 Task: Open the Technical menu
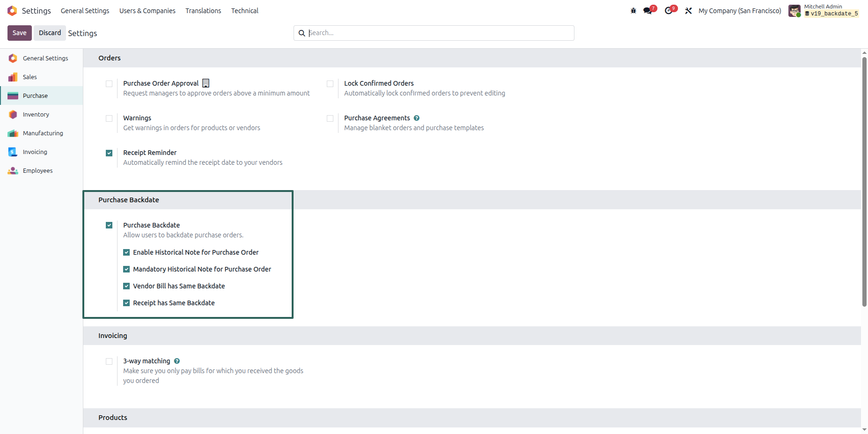245,11
